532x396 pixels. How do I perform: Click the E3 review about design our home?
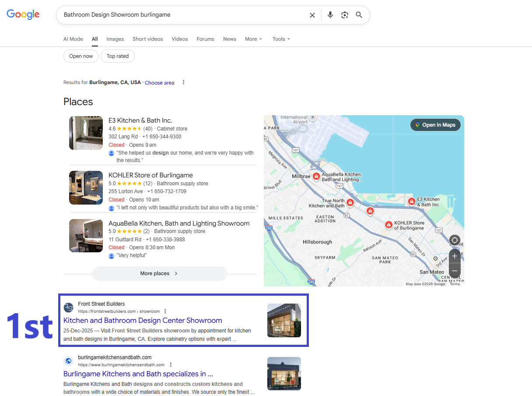(x=185, y=156)
